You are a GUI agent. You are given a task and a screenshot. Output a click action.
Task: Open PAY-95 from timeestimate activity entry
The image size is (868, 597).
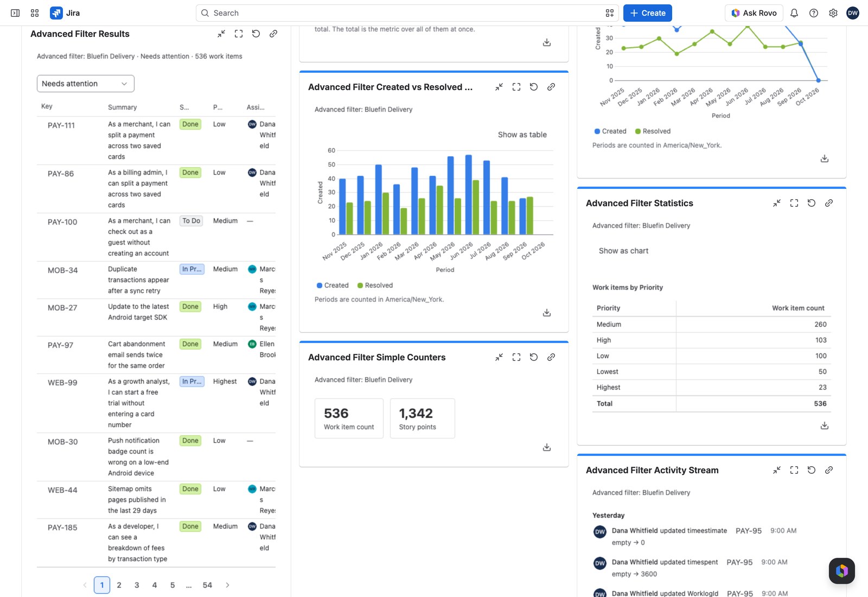(x=749, y=531)
